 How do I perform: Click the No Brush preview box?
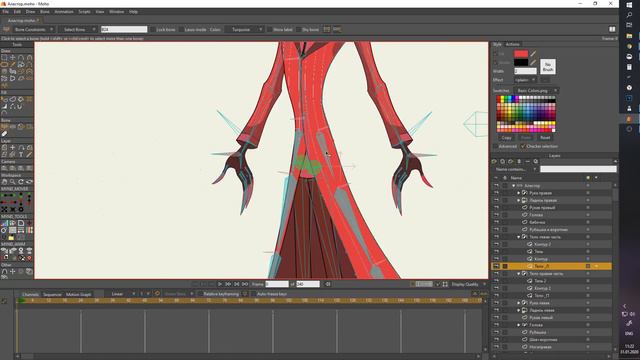tap(548, 67)
